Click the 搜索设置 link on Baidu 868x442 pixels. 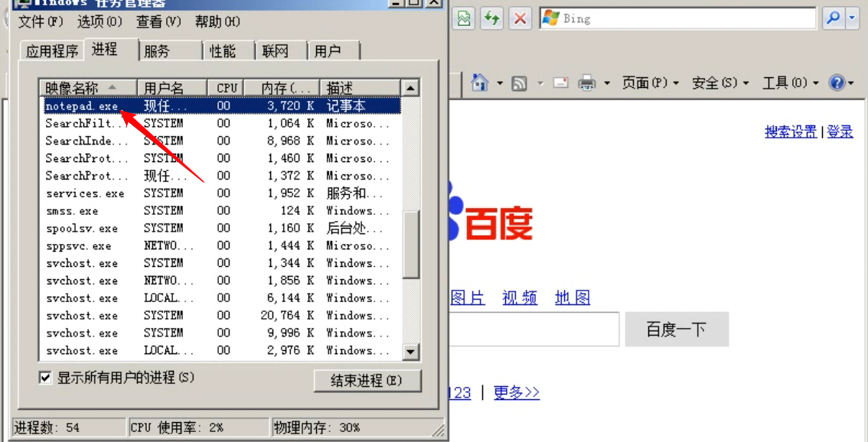(791, 132)
